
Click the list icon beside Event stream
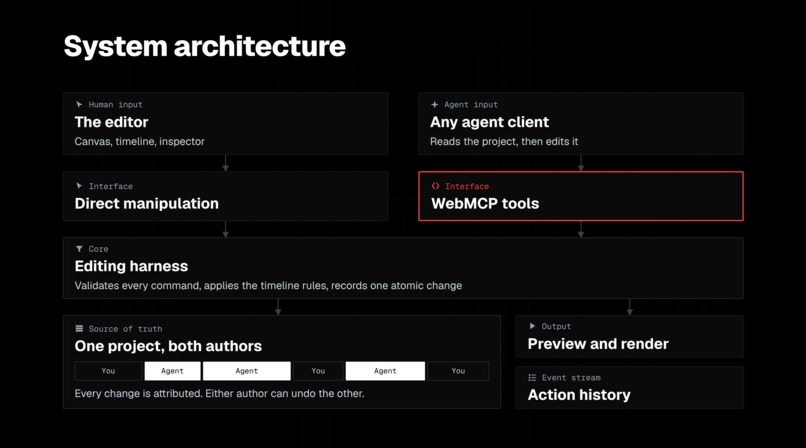[532, 378]
